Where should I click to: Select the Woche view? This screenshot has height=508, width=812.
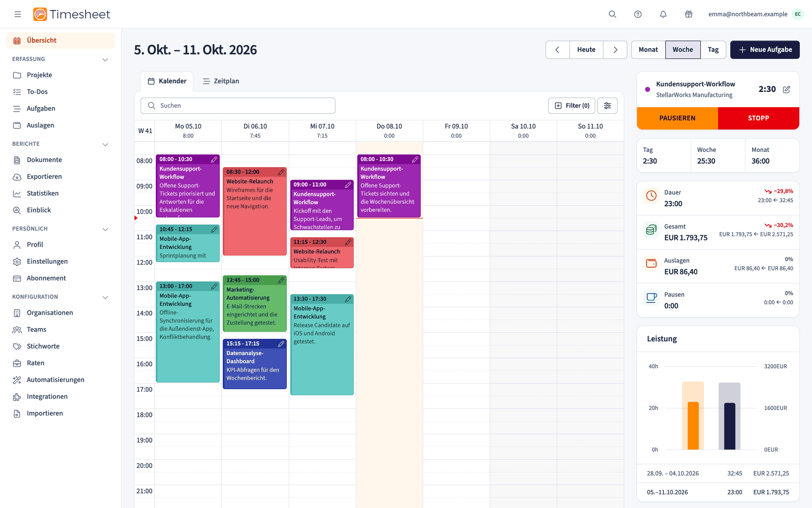point(683,50)
